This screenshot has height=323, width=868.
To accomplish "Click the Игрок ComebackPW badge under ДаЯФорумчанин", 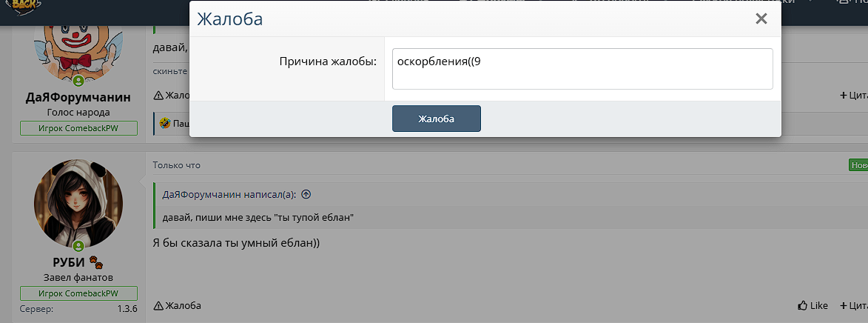I will pos(78,129).
